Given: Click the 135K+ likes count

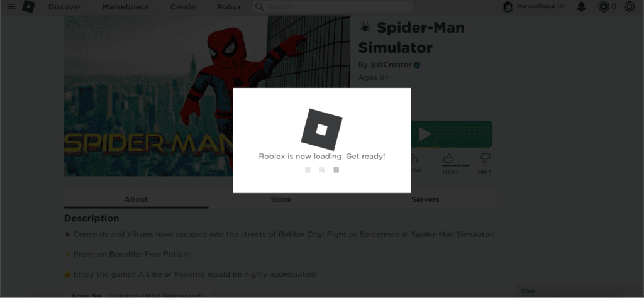Looking at the screenshot, I should (x=450, y=172).
